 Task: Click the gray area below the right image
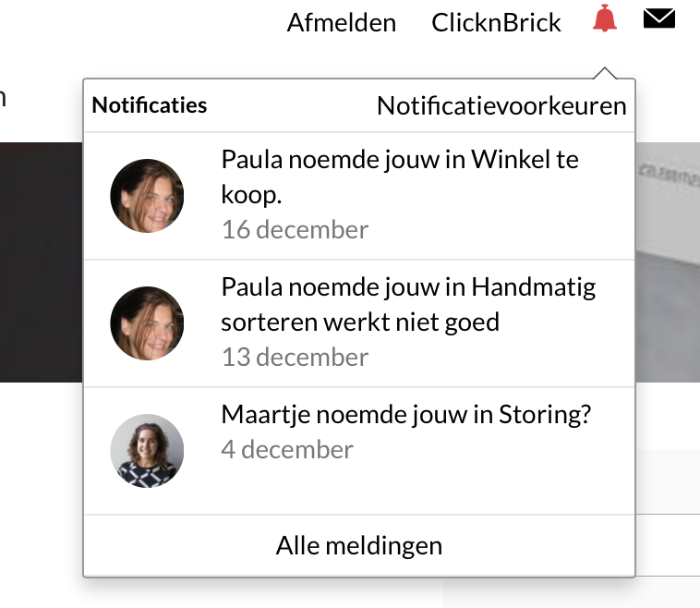pos(667,480)
